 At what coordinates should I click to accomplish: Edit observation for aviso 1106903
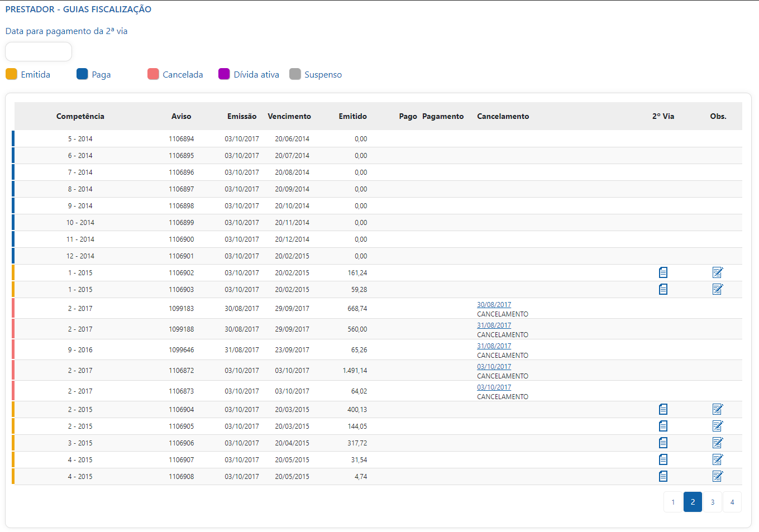coord(718,289)
